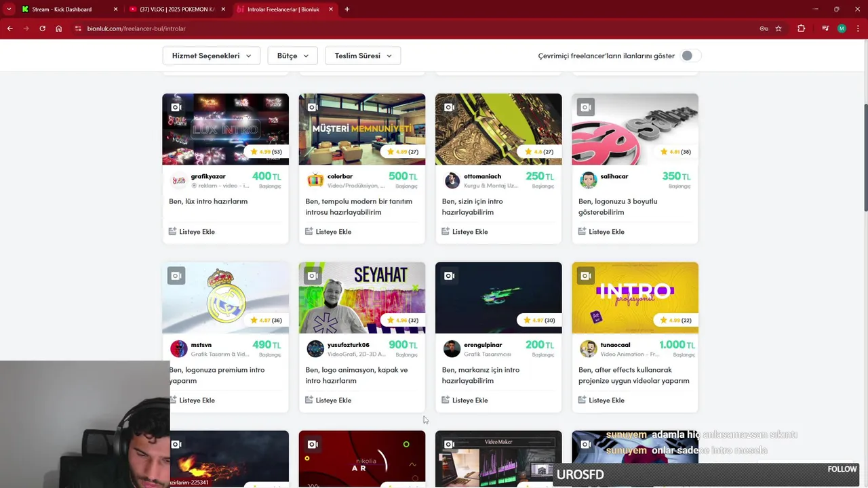Viewport: 868px width, 488px height.
Task: Click video camera icon on tunaocaal thumbnail
Action: 586,276
